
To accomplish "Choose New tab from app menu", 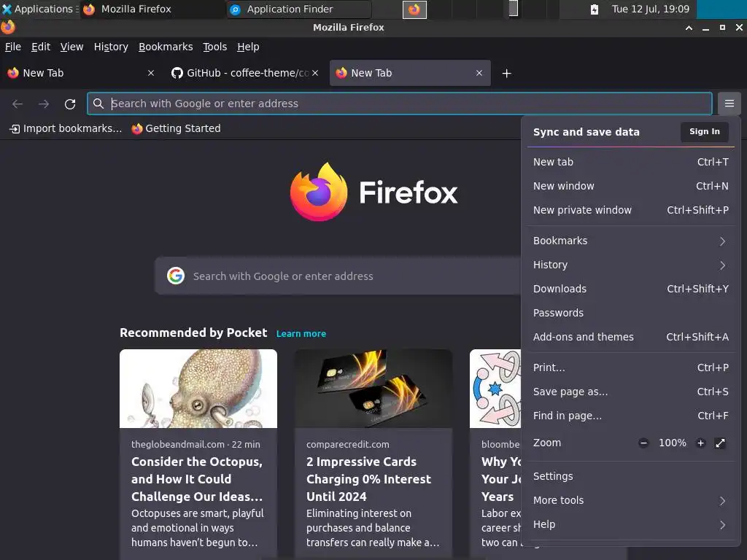I will (631, 162).
